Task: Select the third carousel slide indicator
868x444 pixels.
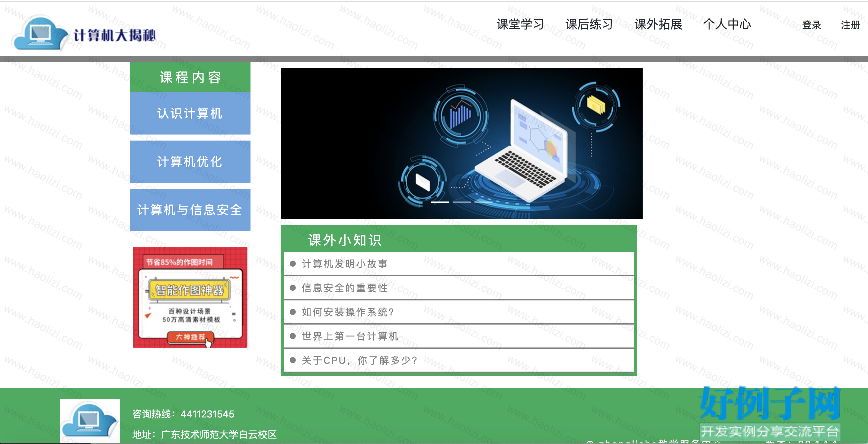Action: click(483, 202)
